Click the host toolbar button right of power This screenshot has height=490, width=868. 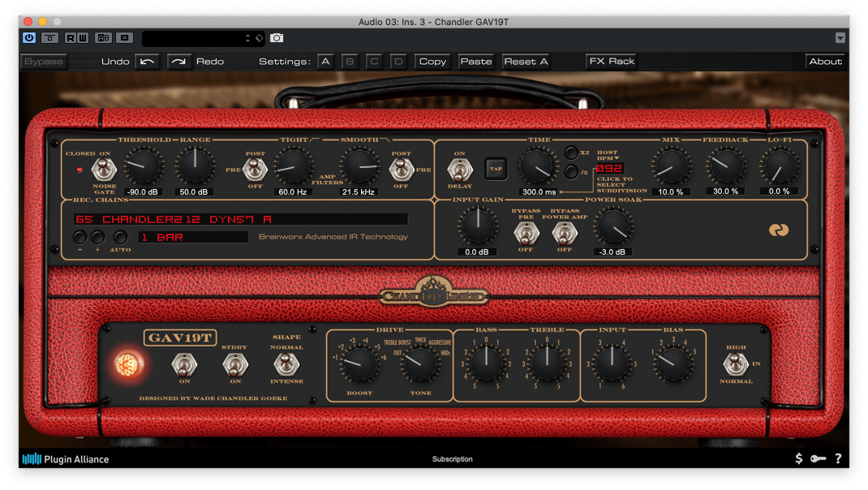coord(49,37)
